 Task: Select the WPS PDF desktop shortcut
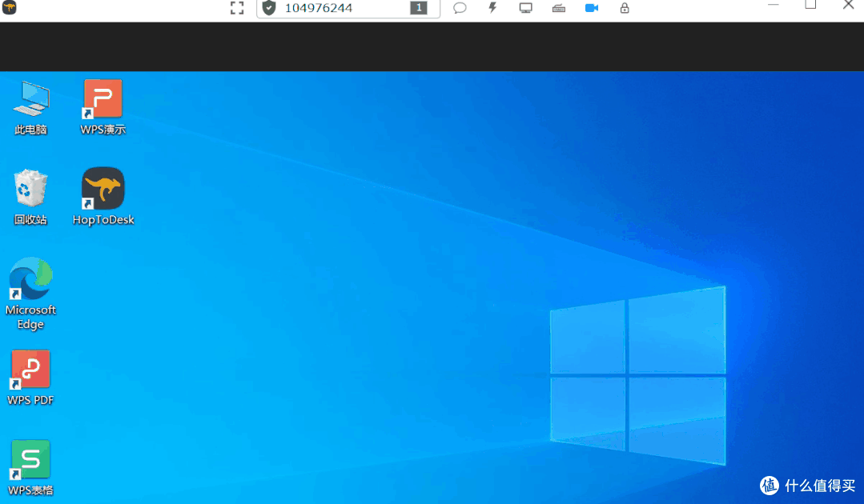[x=31, y=378]
